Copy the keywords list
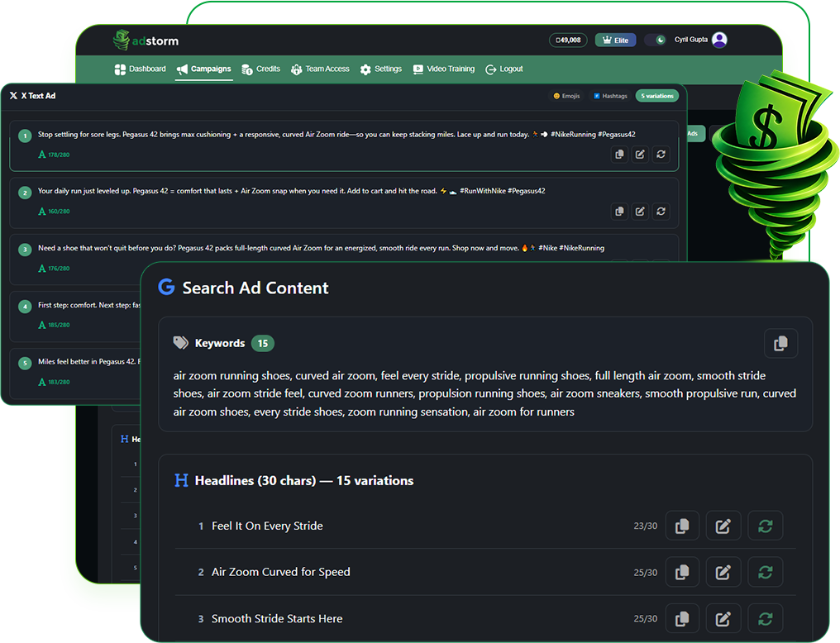The image size is (840, 643). coord(780,343)
